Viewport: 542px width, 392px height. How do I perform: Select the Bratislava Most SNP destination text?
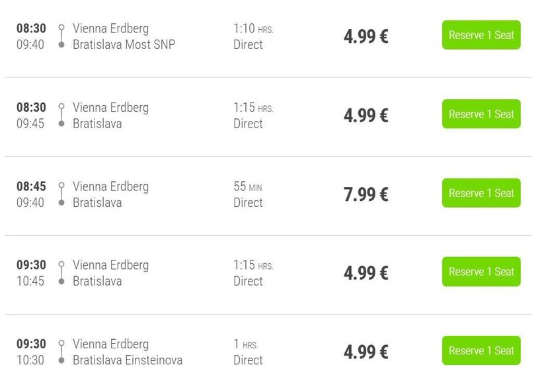click(x=124, y=45)
